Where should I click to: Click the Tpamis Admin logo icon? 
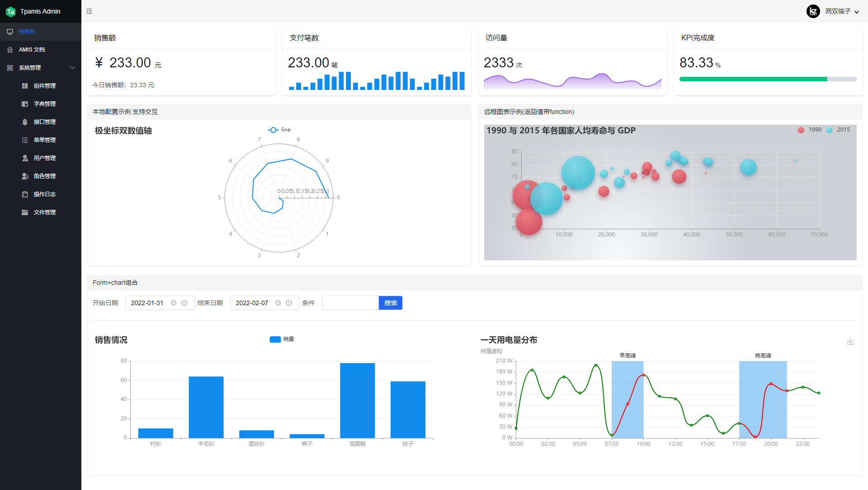coord(10,12)
